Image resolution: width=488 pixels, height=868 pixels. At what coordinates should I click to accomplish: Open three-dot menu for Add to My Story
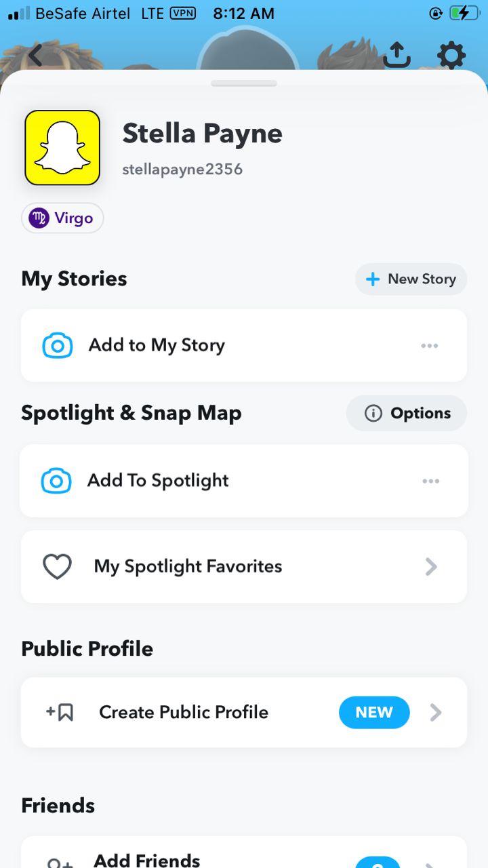(x=430, y=346)
